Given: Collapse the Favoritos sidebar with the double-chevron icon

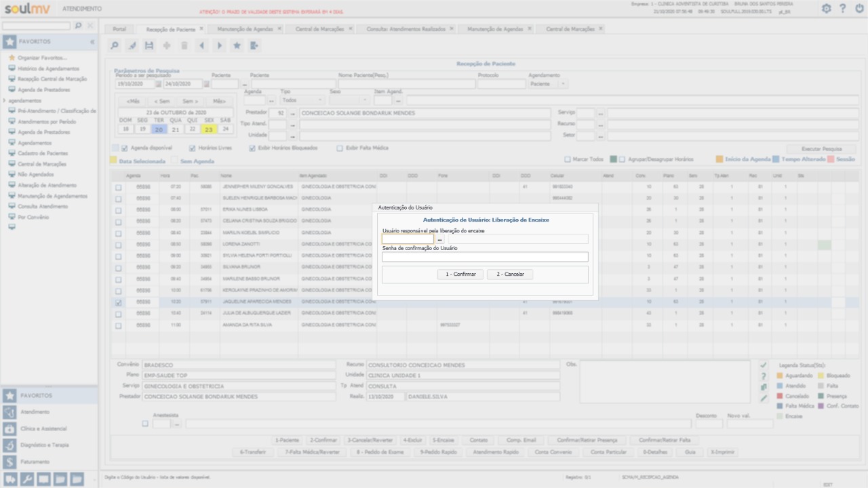Looking at the screenshot, I should [92, 42].
